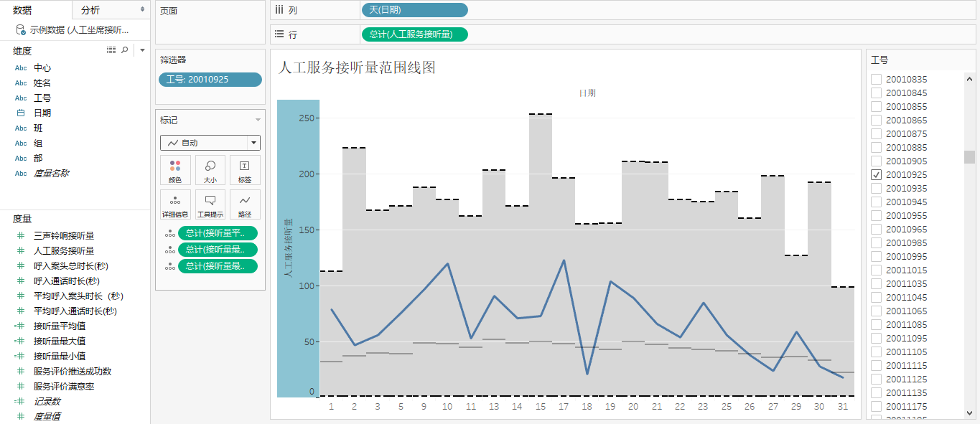
Task: Check the 20011085 工号 checkbox
Action: pyautogui.click(x=876, y=325)
